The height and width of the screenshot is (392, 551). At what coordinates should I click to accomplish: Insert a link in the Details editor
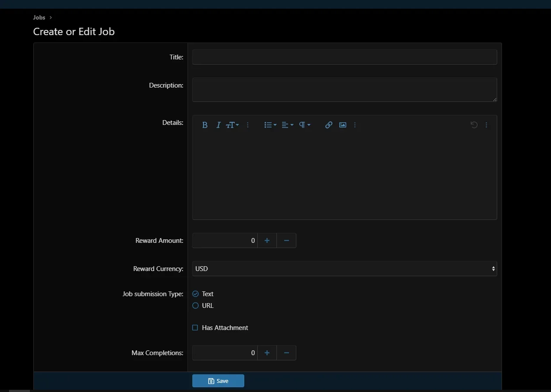(x=329, y=125)
